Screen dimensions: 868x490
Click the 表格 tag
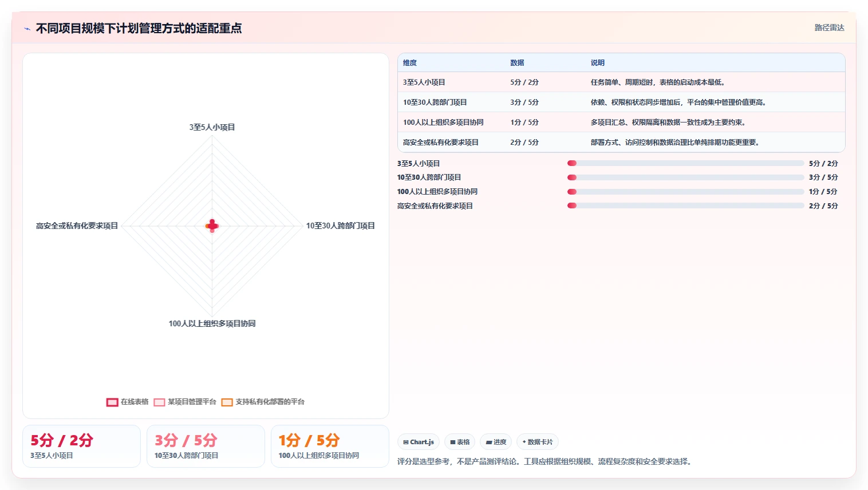coord(460,442)
